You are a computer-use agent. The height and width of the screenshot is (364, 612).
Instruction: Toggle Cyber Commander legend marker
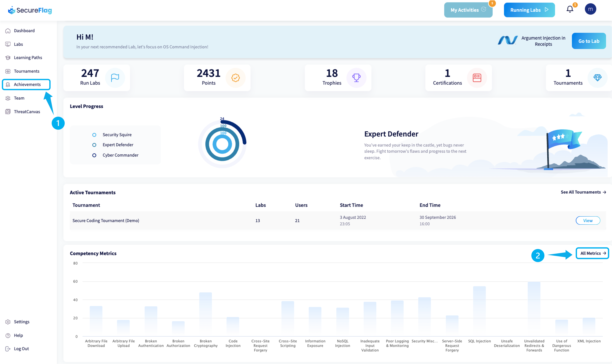coord(94,155)
